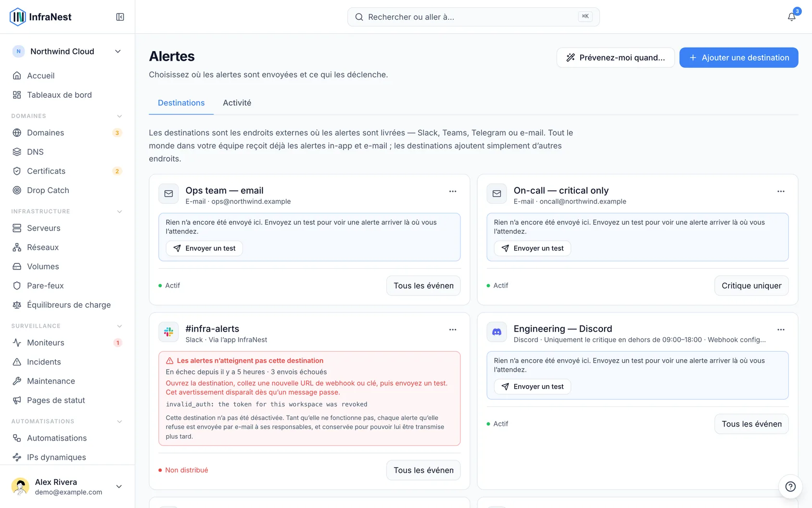
Task: Go to Accueil in the sidebar
Action: 67,76
